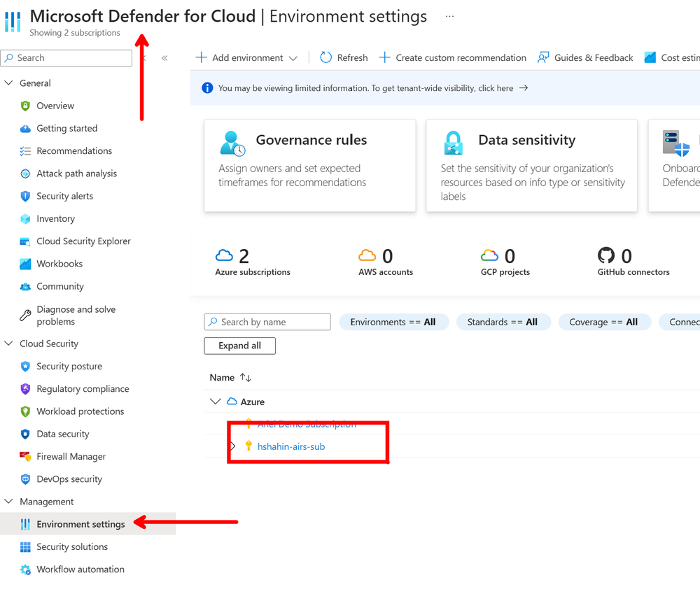
Task: Open the Standards filter dropdown
Action: [503, 322]
